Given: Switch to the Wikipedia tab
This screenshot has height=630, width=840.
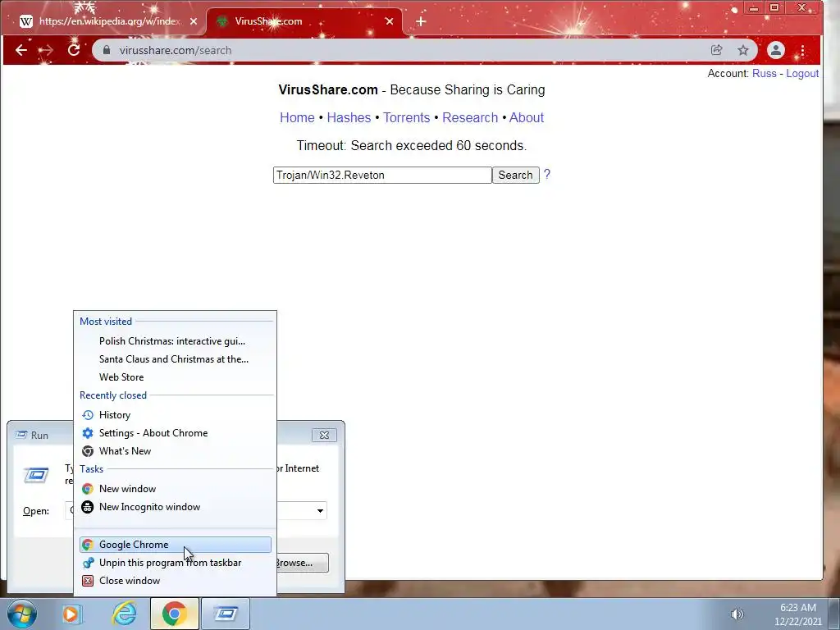Looking at the screenshot, I should coord(109,21).
